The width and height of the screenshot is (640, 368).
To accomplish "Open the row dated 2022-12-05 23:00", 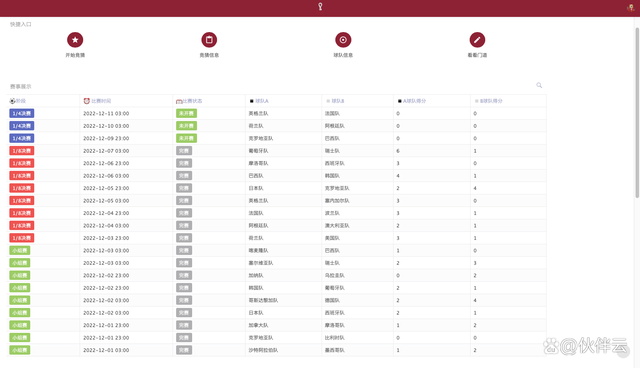I will coord(276,188).
